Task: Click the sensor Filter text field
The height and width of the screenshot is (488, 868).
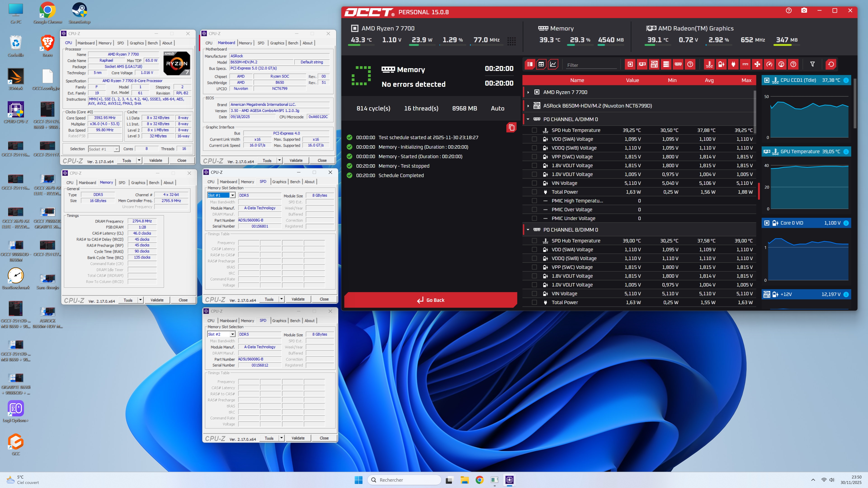Action: [x=591, y=65]
